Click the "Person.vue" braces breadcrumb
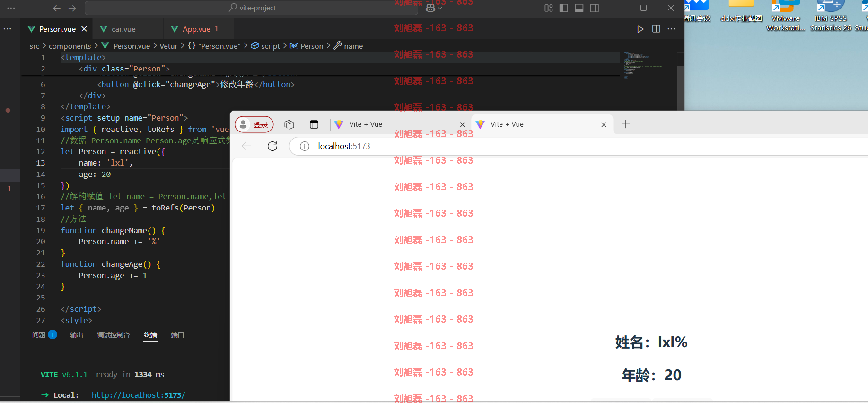This screenshot has width=868, height=403. 214,46
